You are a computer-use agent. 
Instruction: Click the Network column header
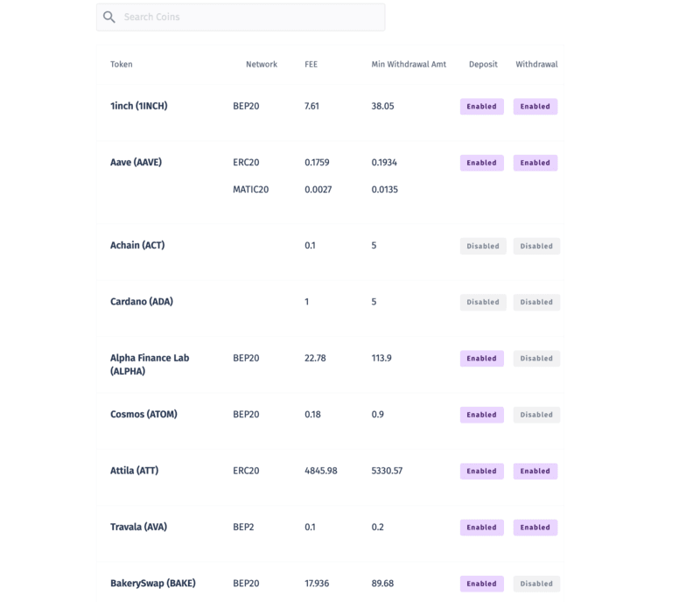(262, 64)
